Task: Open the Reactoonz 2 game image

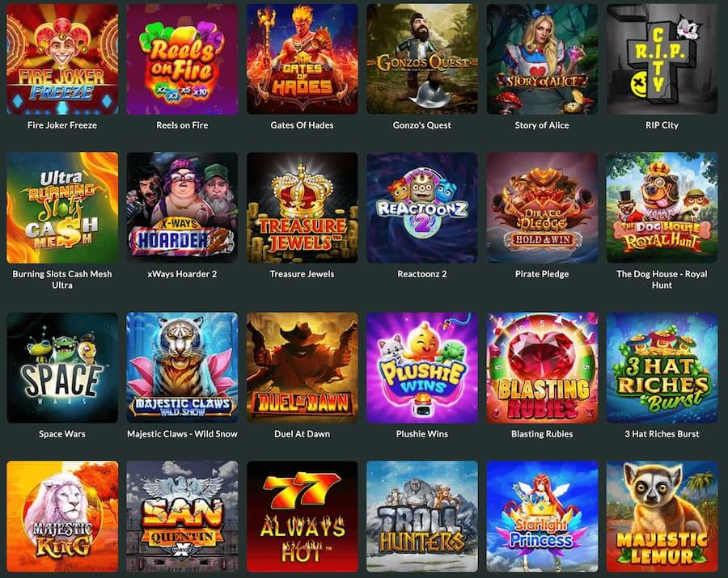Action: pos(422,208)
